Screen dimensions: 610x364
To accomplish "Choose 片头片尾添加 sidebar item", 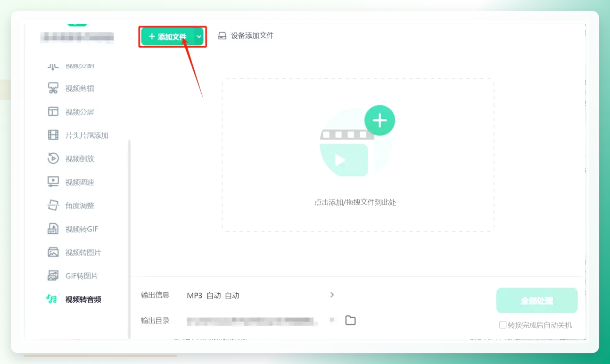I will [x=87, y=135].
